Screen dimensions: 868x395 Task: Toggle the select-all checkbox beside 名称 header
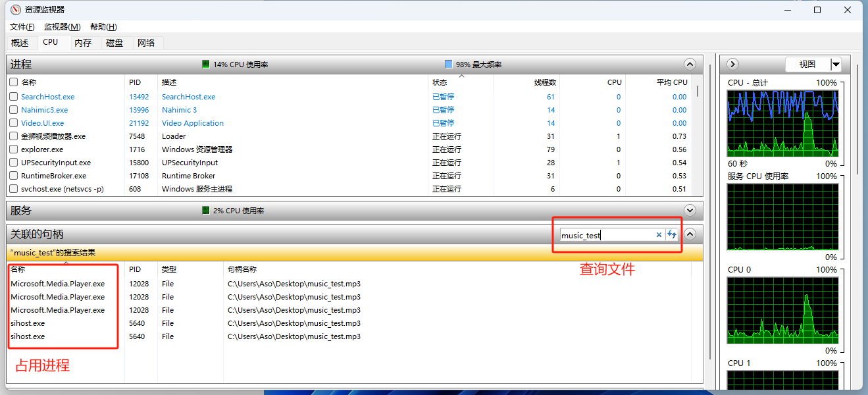pos(13,82)
